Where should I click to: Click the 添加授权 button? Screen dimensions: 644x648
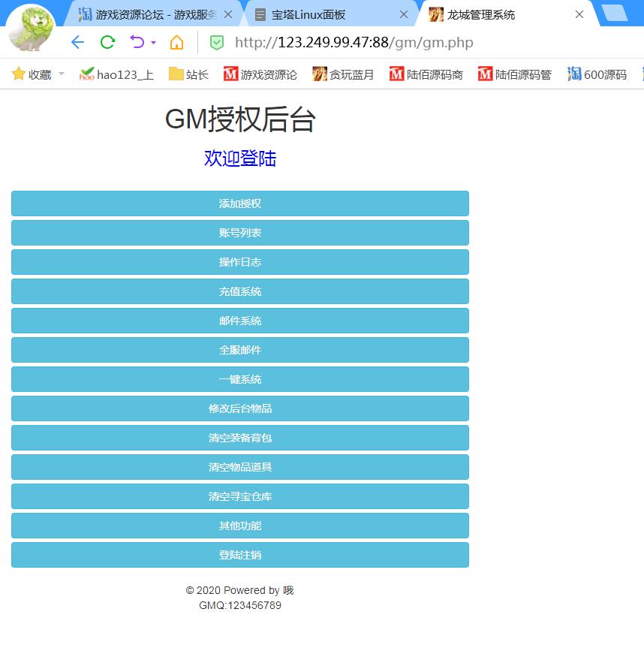(240, 203)
